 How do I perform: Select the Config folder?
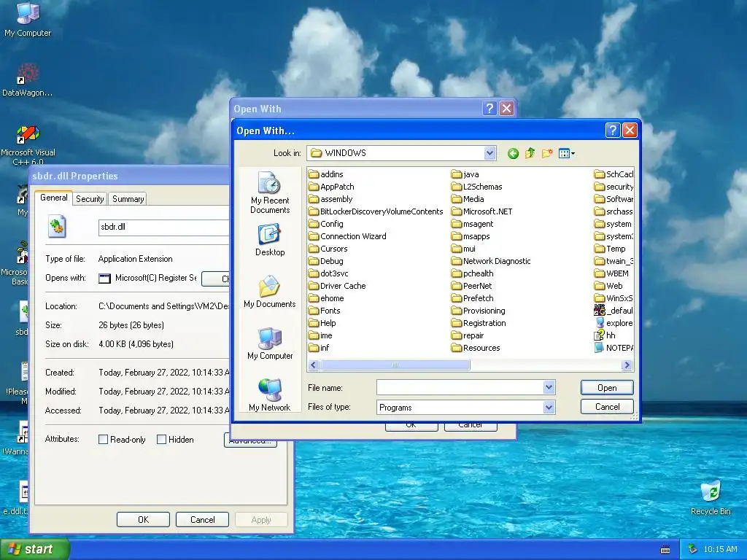coord(326,224)
